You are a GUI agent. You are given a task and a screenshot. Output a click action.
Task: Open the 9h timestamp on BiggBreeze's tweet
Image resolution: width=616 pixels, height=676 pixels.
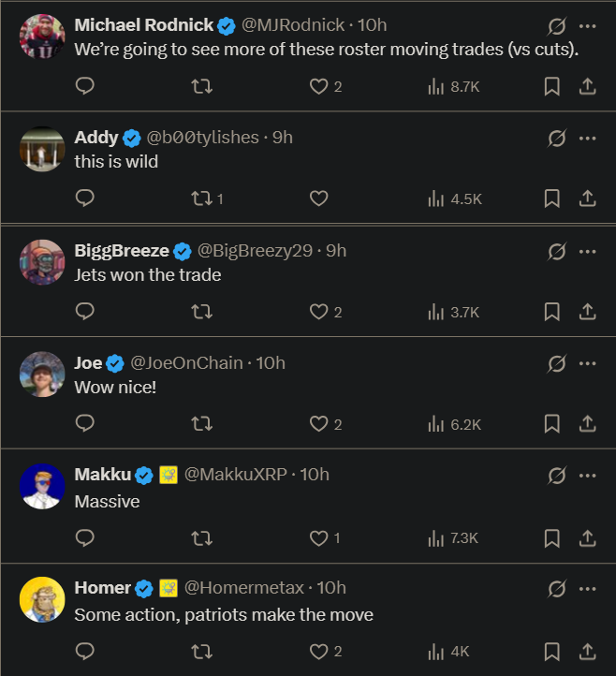(336, 250)
